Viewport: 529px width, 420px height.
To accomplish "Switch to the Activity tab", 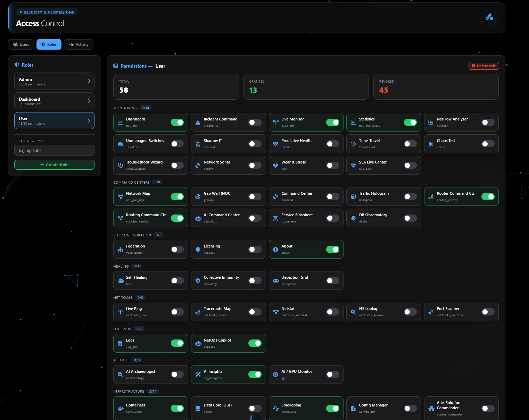I will pos(78,44).
